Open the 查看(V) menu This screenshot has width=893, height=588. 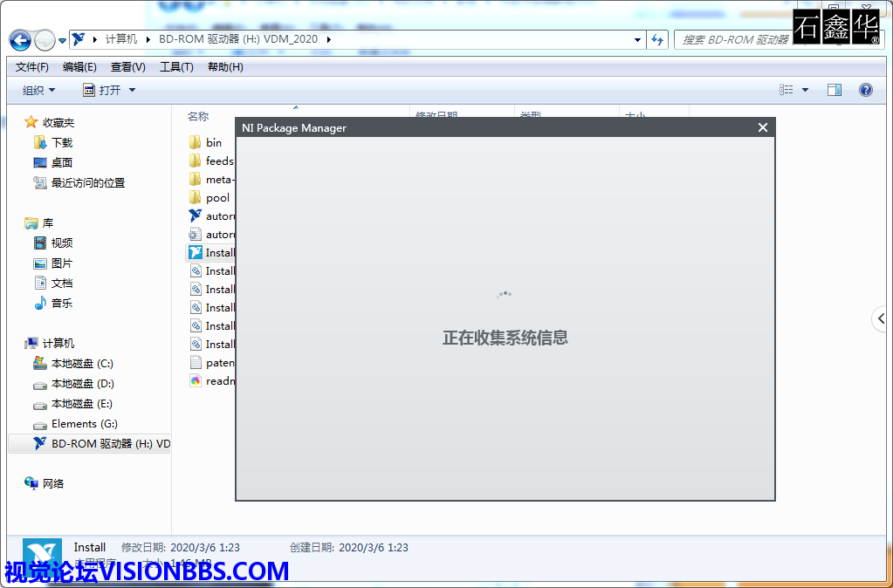tap(128, 67)
